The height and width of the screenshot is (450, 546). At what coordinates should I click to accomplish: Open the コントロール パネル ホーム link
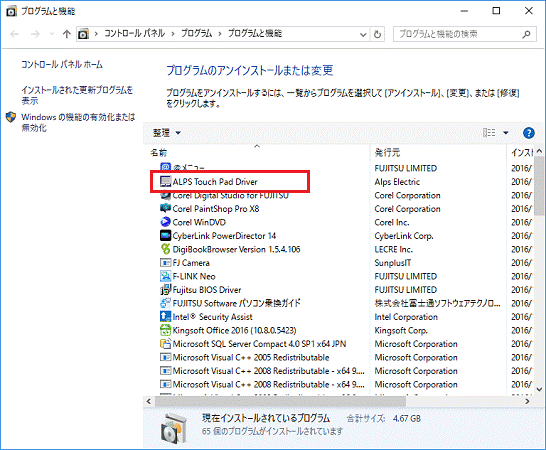click(x=62, y=64)
